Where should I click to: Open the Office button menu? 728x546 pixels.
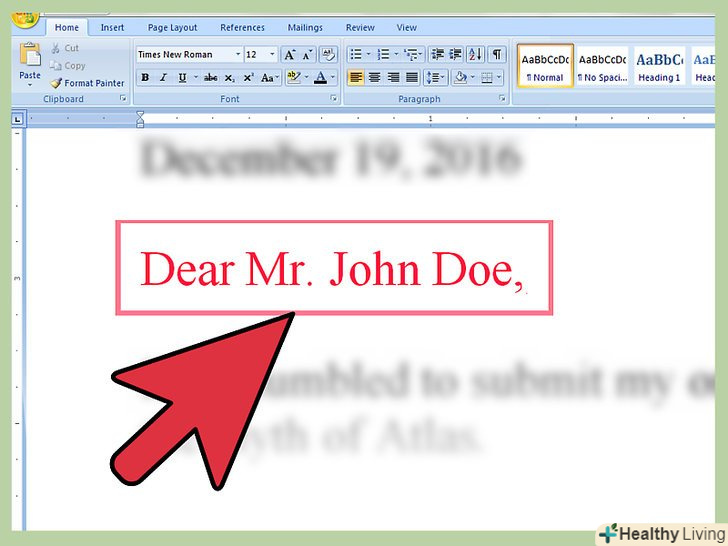click(x=25, y=20)
